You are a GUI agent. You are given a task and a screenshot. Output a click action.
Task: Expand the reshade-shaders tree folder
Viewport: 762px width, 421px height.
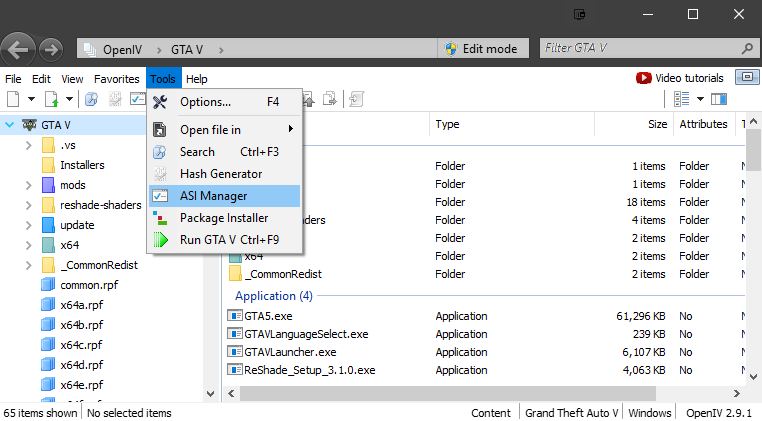click(28, 205)
